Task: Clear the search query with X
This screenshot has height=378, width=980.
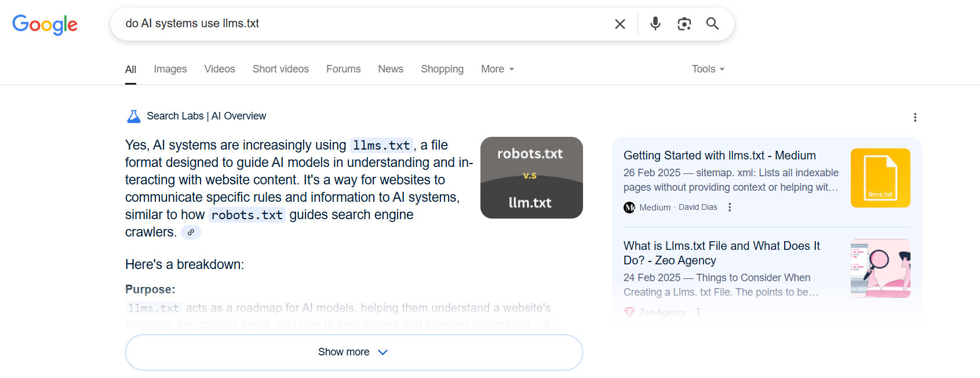Action: (620, 24)
